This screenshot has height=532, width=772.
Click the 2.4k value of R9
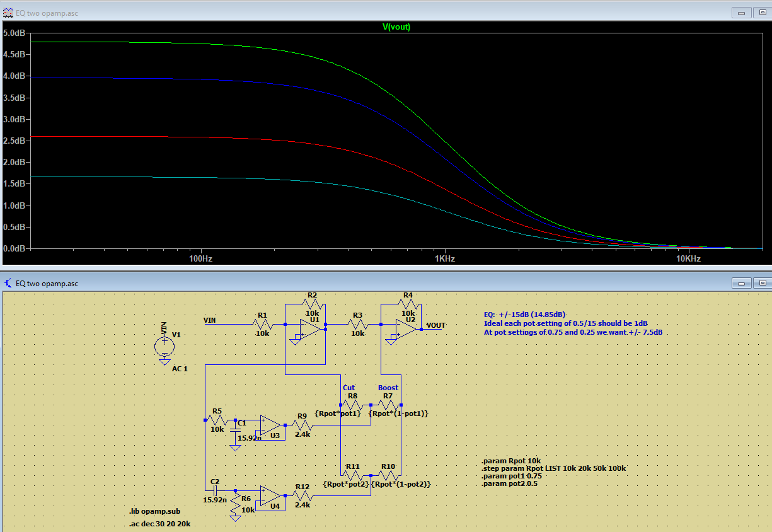tap(303, 434)
